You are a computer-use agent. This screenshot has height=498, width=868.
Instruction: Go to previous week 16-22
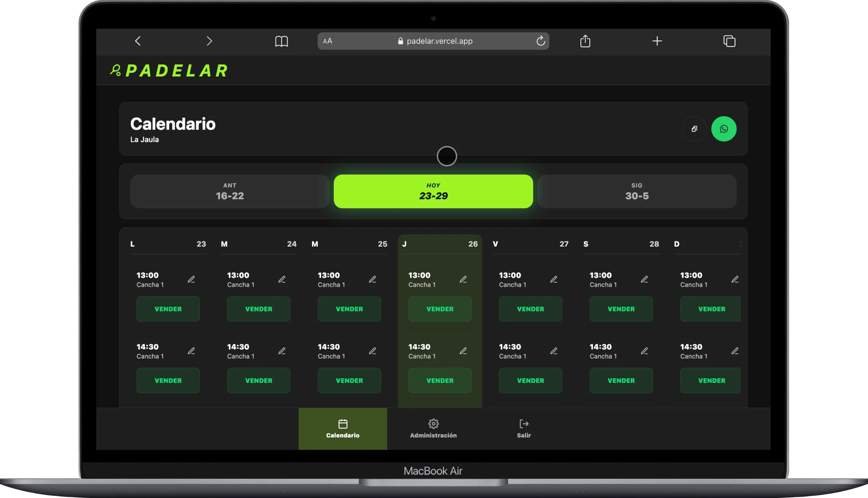230,191
